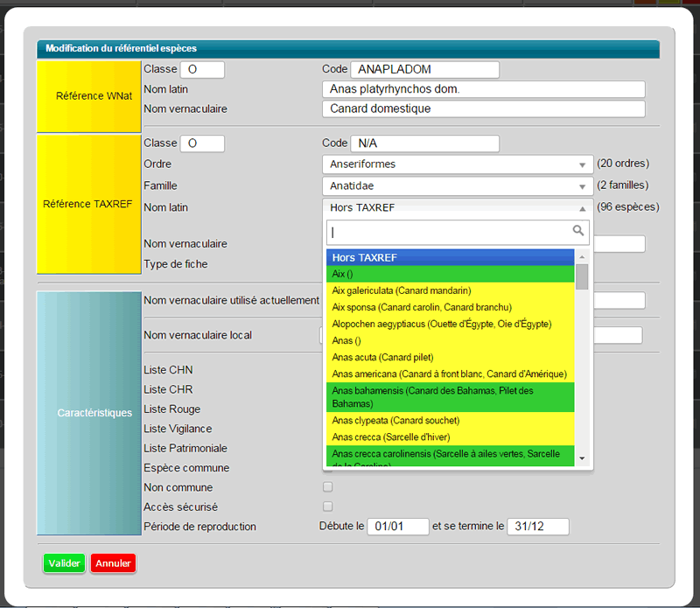The height and width of the screenshot is (608, 700).
Task: Choose Anas crecca carolinensis entry
Action: click(x=450, y=456)
